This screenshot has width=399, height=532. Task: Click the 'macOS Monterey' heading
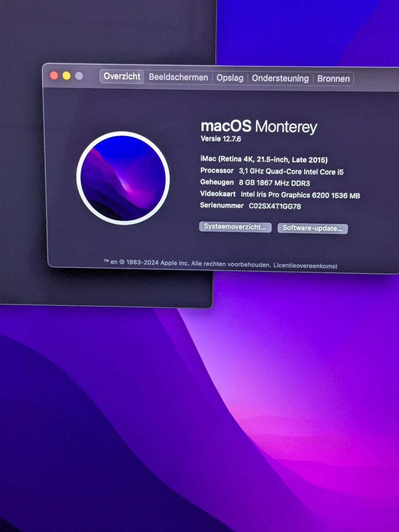(259, 126)
